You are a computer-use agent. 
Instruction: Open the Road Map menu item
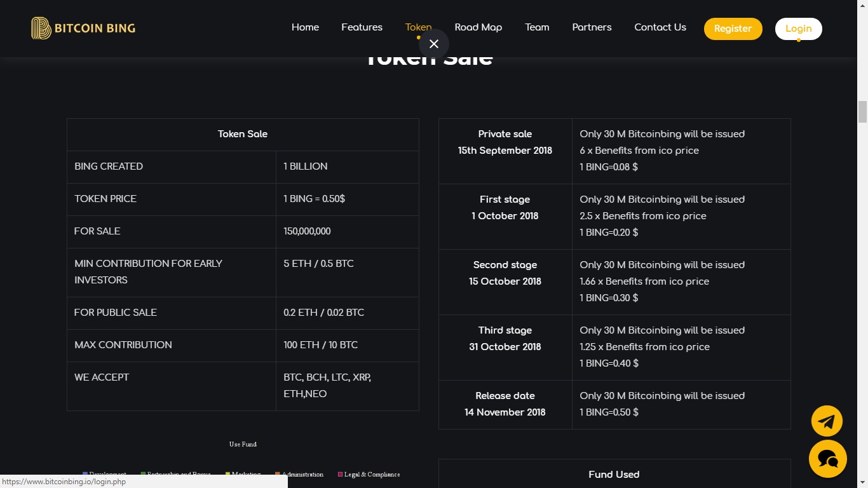click(478, 27)
